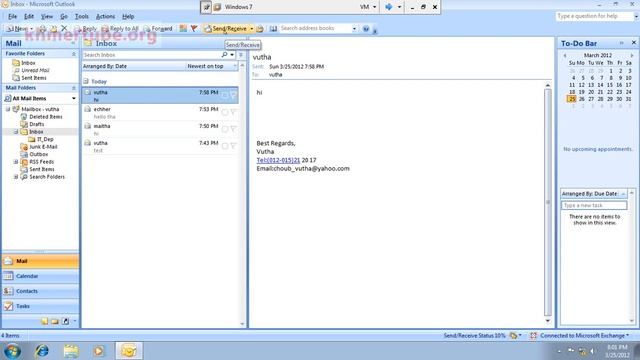Click the category box on the 7:43 PM vutha message

224,146
